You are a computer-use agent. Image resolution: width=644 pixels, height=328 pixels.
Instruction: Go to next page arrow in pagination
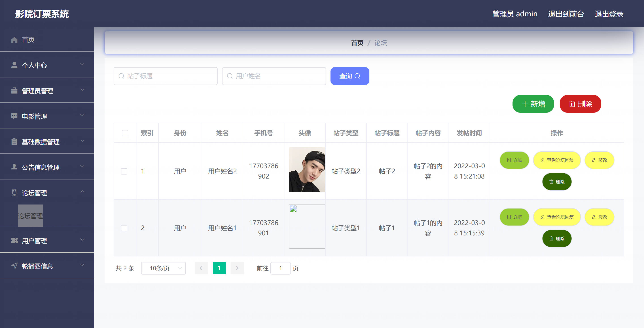coord(237,268)
